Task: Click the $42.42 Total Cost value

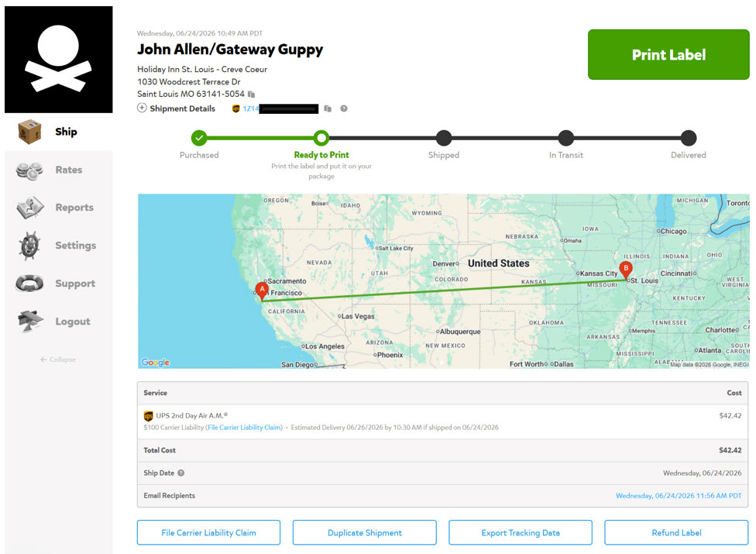Action: pos(730,450)
